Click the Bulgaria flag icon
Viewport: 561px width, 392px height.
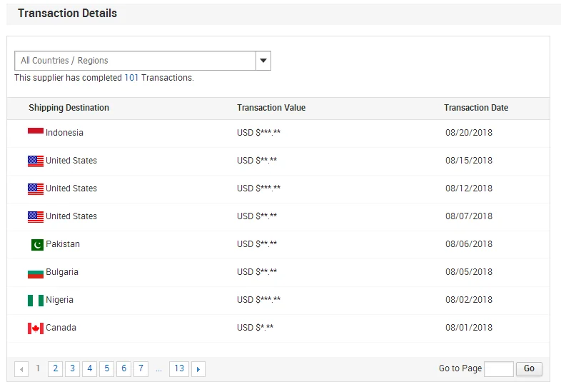click(36, 274)
